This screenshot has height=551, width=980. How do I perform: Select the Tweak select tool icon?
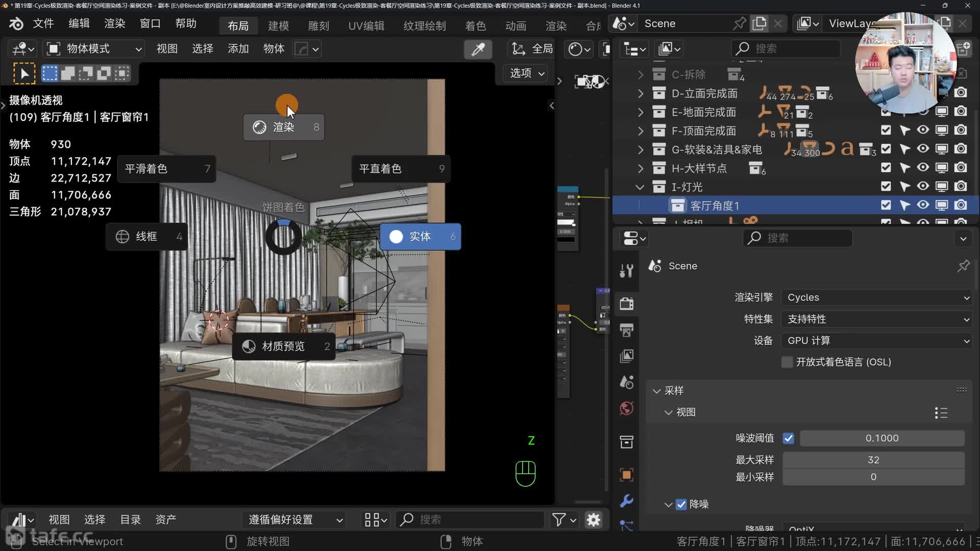point(24,73)
